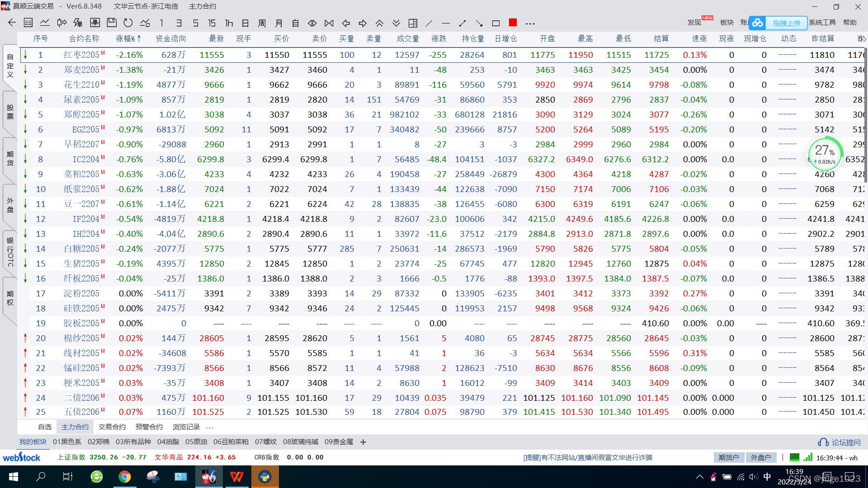
Task: Expand columns with the header right chevron
Action: pyautogui.click(x=863, y=39)
